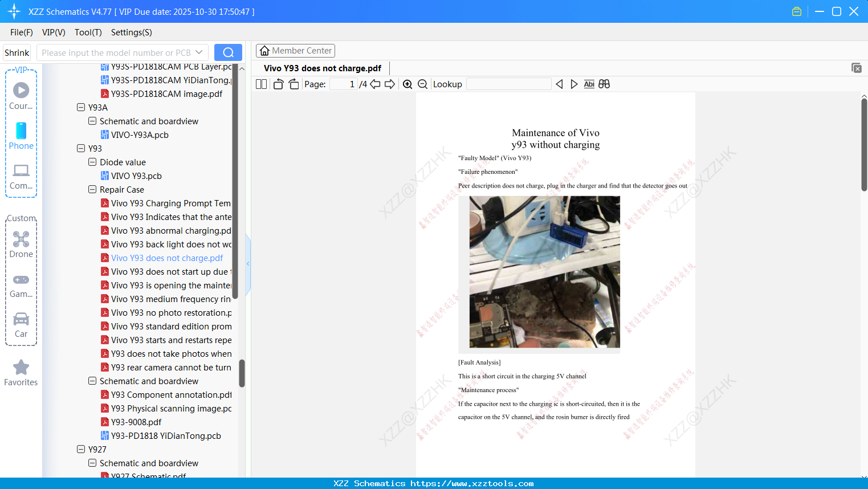Collapse Schematic and boardview under Y927
Viewport: 868px width, 489px height.
(x=92, y=463)
